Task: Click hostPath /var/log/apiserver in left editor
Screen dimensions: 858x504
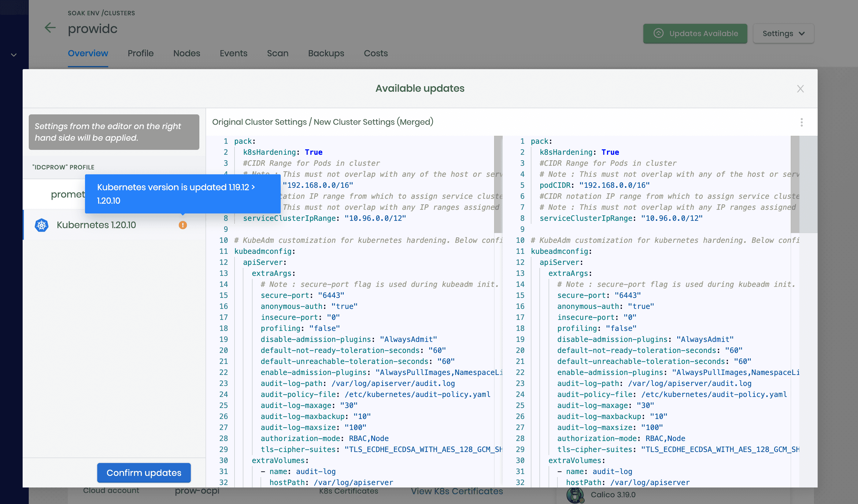Action: click(x=331, y=483)
